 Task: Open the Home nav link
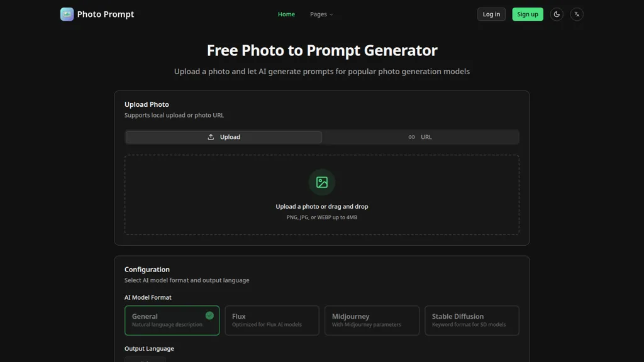[286, 14]
